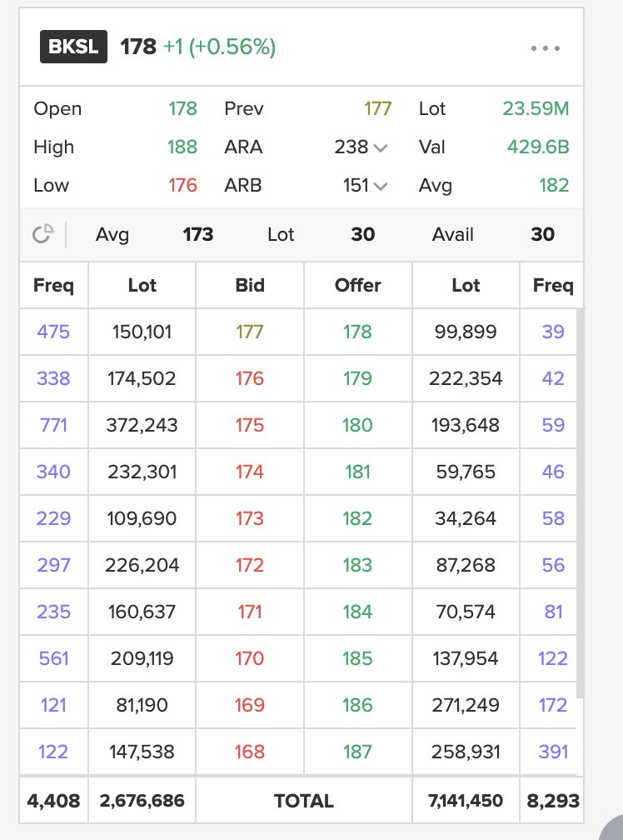Select bid price 177
The image size is (623, 840).
click(x=250, y=332)
